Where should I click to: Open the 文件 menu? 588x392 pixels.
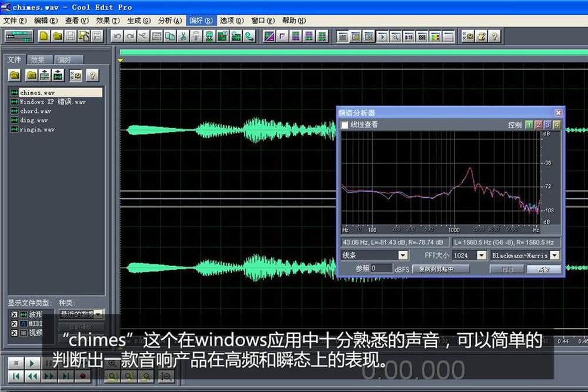[15, 21]
